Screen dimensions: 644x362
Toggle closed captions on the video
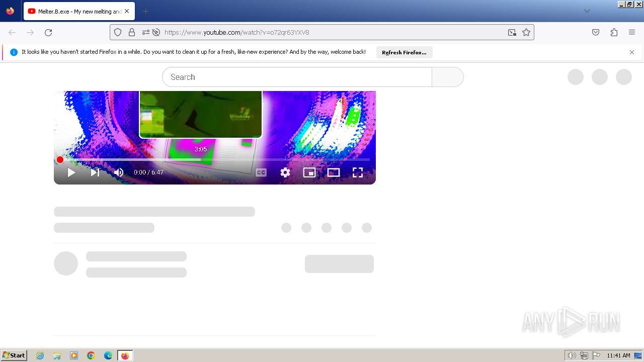[x=261, y=172]
